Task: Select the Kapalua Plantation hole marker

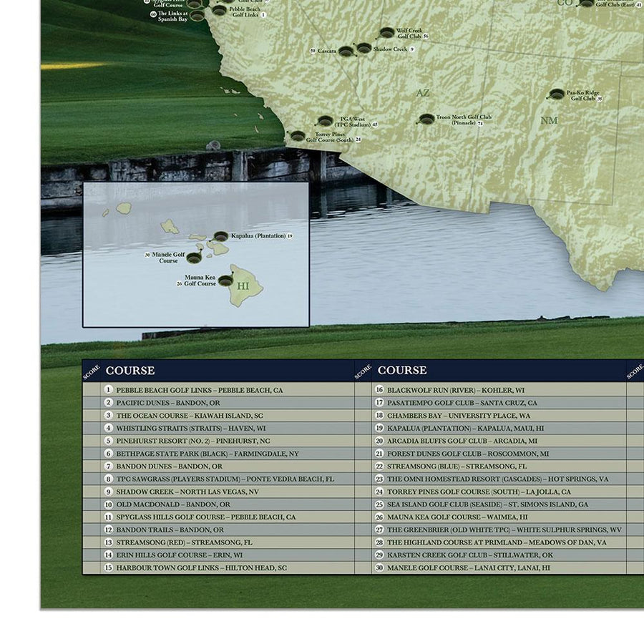Action: pos(221,236)
